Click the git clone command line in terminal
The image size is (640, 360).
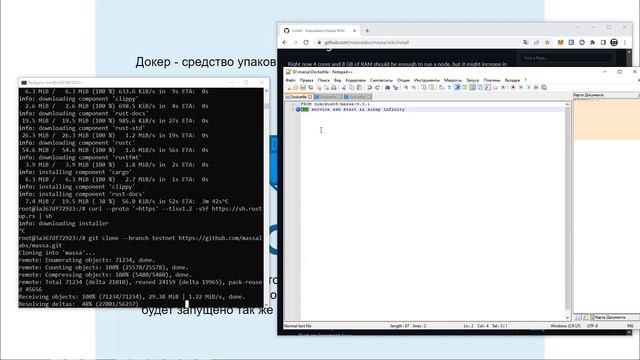point(141,242)
